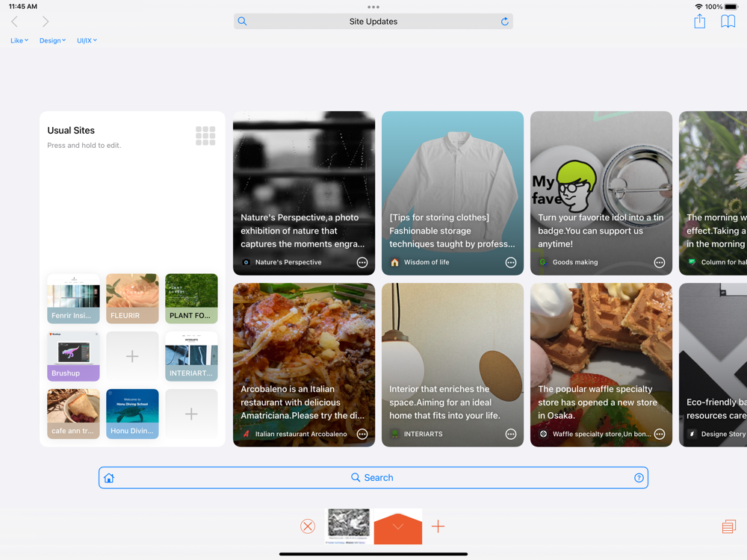This screenshot has height=560, width=747.
Task: Reload the Site Updates page
Action: pos(504,22)
